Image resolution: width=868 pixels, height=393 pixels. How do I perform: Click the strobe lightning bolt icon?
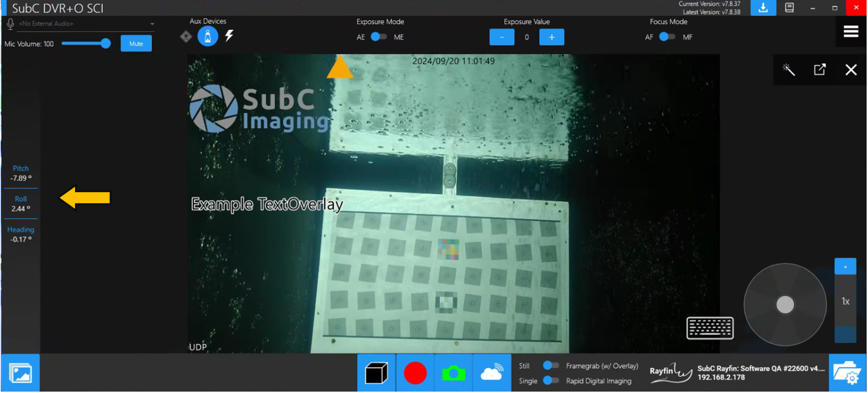tap(230, 36)
